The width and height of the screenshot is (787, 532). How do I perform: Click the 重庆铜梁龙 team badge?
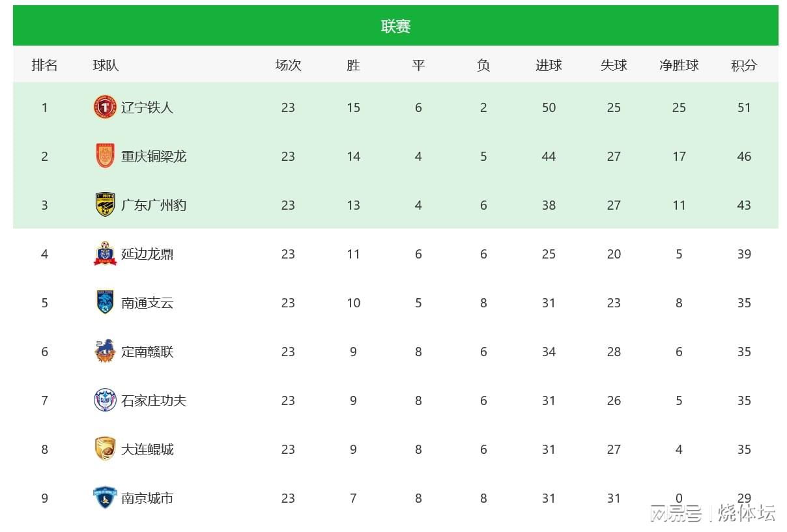click(x=105, y=156)
